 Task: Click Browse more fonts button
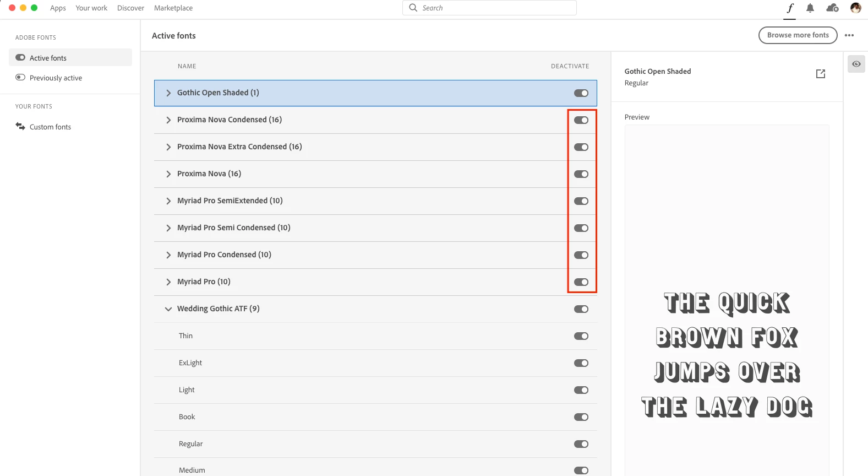click(798, 35)
